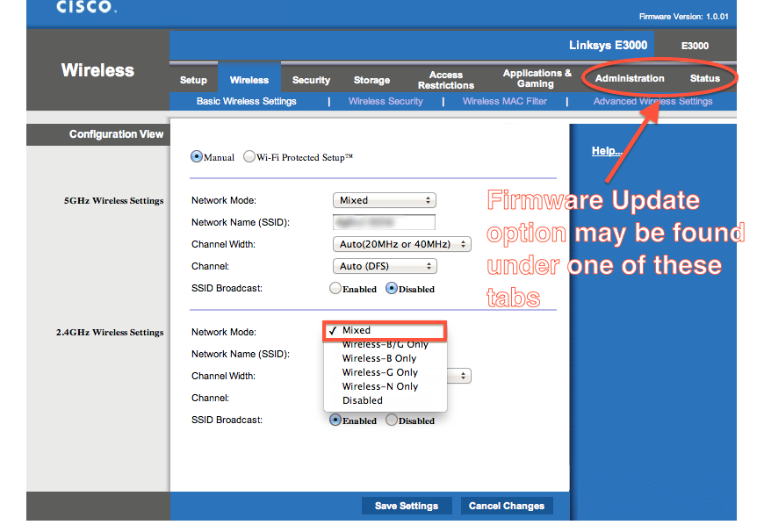Click the Firmware Version 1.0.01 text

683,17
